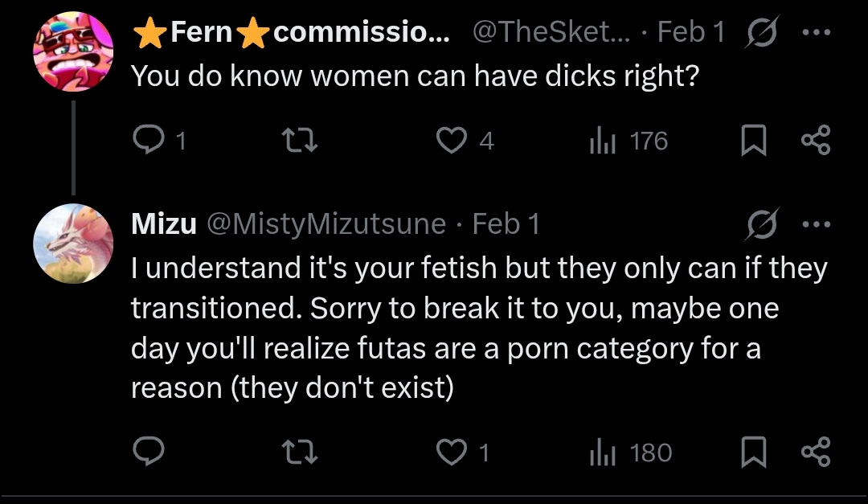Reply to Fern's tweet
Viewport: 868px width, 504px height.
[148, 141]
